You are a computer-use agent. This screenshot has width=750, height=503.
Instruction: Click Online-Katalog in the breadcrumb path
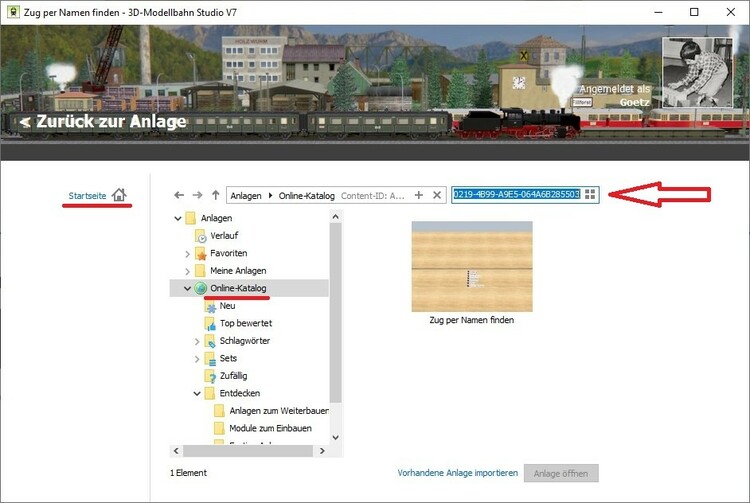click(x=307, y=196)
